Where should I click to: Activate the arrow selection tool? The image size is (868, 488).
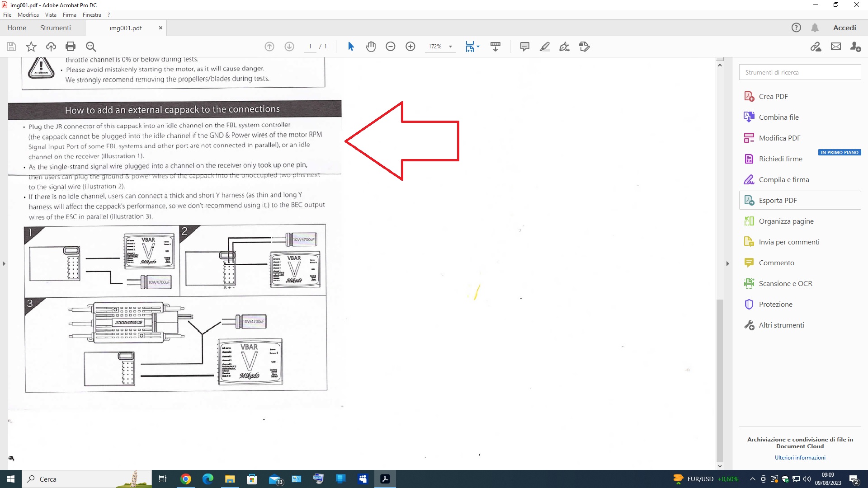tap(351, 47)
